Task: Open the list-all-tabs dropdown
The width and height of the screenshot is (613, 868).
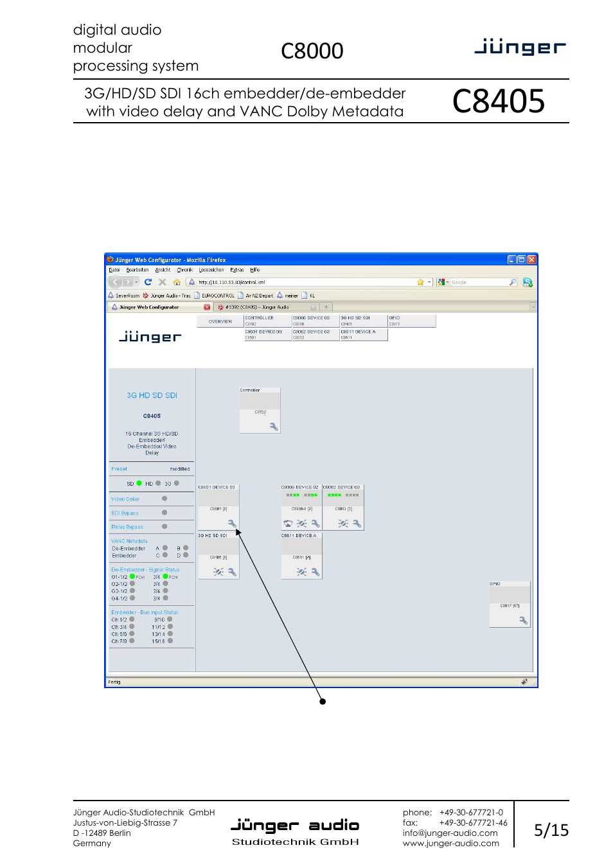Action: point(533,307)
